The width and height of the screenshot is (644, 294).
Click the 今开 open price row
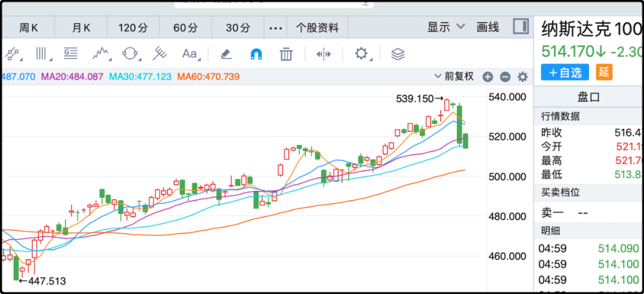[x=589, y=147]
